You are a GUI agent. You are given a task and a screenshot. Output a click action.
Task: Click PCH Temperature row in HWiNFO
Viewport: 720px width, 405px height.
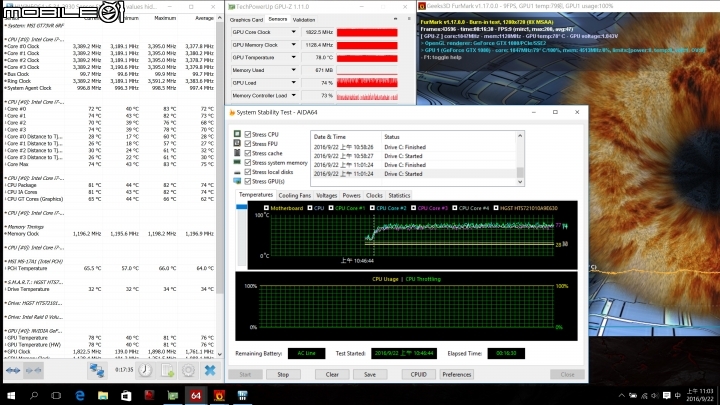(109, 268)
